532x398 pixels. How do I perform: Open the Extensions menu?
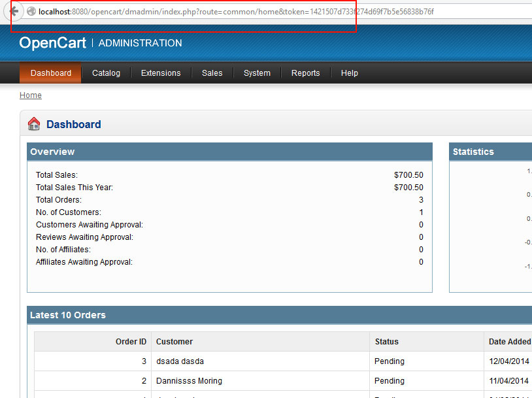161,73
